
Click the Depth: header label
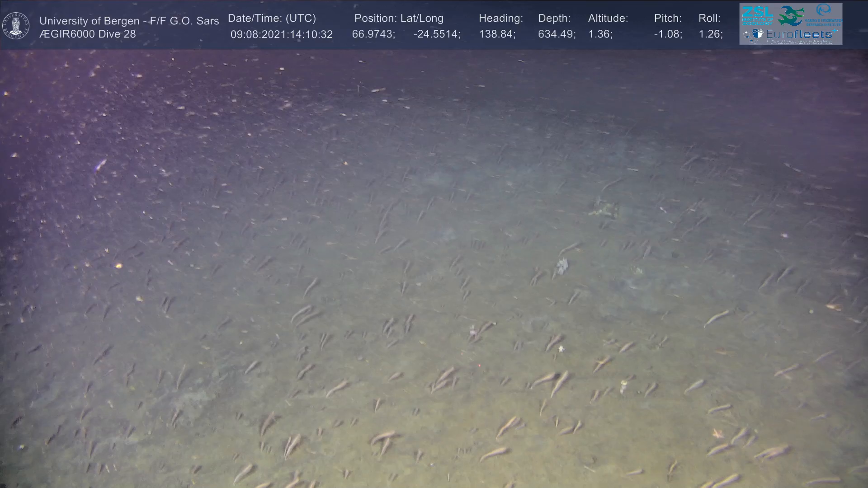554,19
